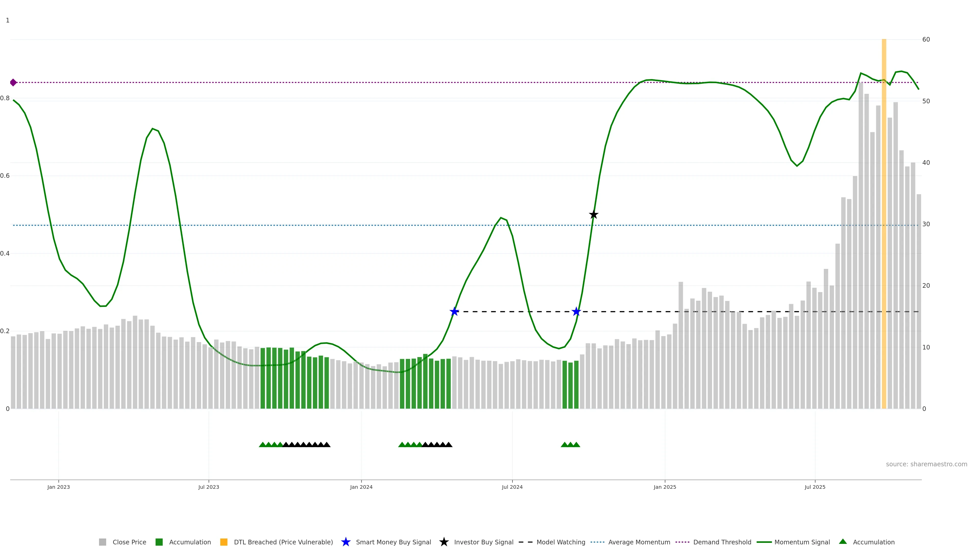The height and width of the screenshot is (551, 980).
Task: Click the green Accumulation square swatch in the legend
Action: [159, 542]
